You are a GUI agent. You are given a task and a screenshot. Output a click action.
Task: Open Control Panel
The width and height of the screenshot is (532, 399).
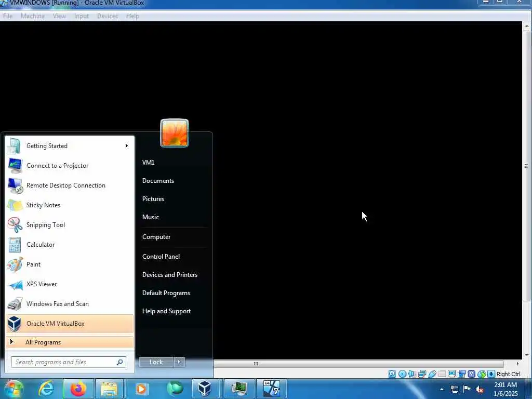click(161, 257)
